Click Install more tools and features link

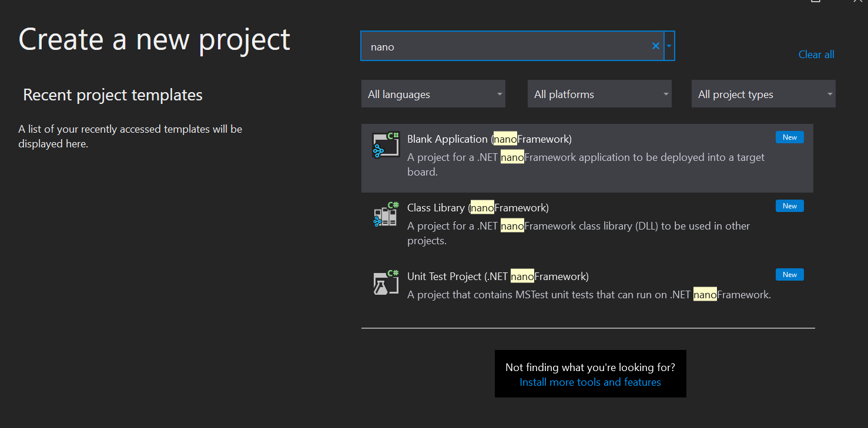(x=590, y=382)
